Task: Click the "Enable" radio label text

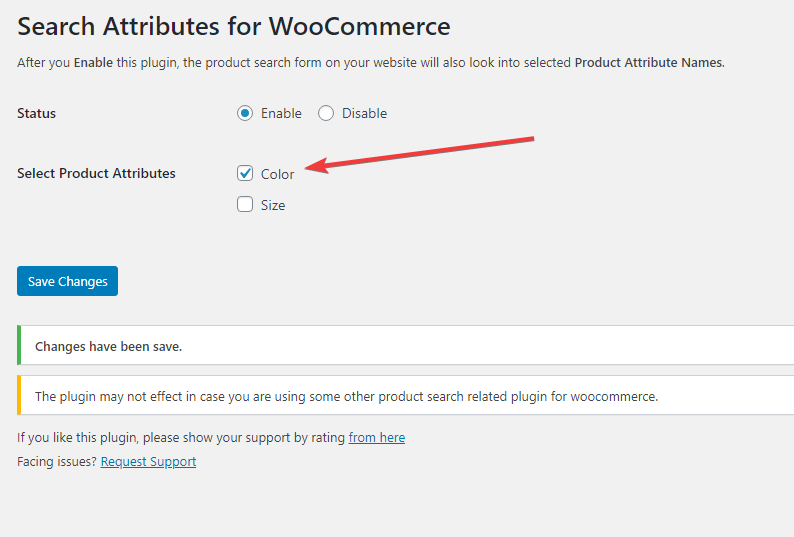Action: pos(281,113)
